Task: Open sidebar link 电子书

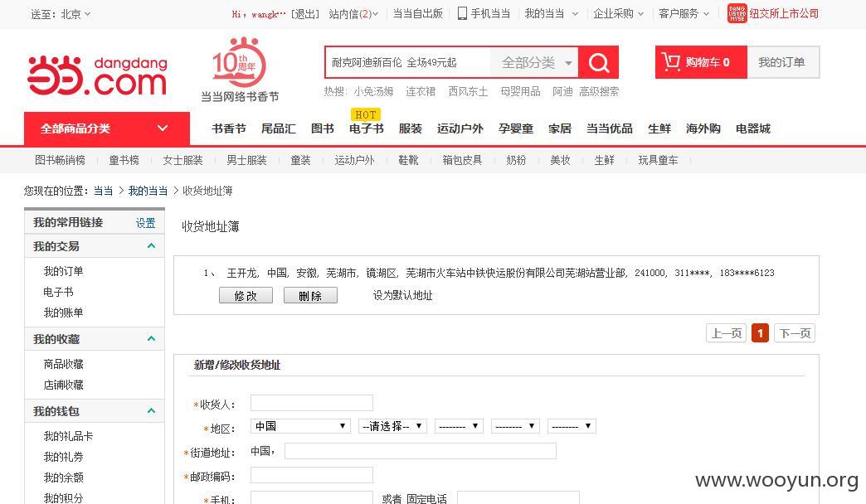Action: (x=59, y=292)
